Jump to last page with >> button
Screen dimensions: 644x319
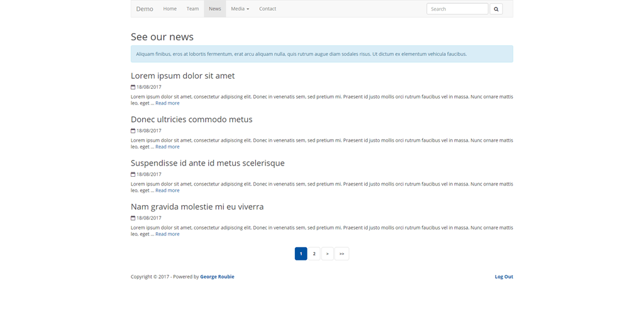click(x=341, y=254)
